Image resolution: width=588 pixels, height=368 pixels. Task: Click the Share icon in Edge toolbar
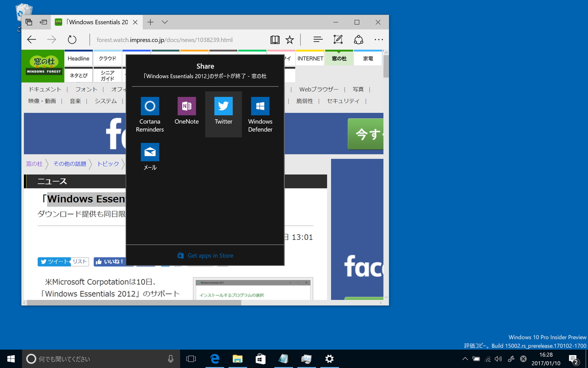(x=358, y=40)
